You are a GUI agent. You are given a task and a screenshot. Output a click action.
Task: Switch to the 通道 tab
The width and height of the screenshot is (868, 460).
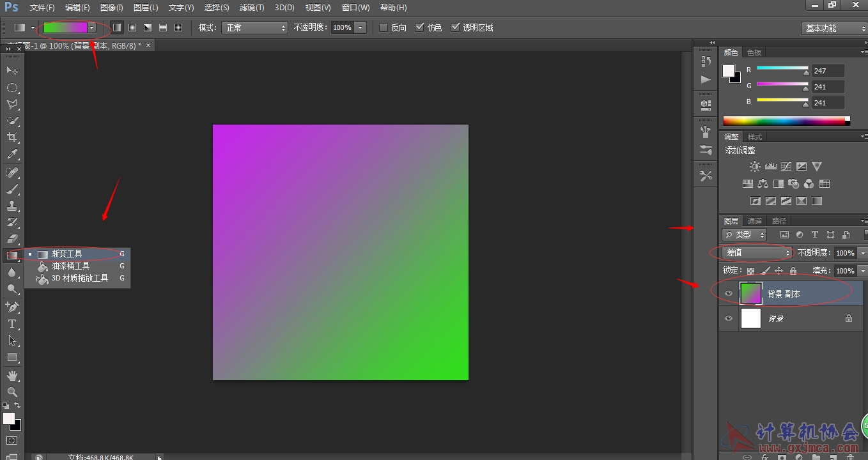[x=755, y=221]
